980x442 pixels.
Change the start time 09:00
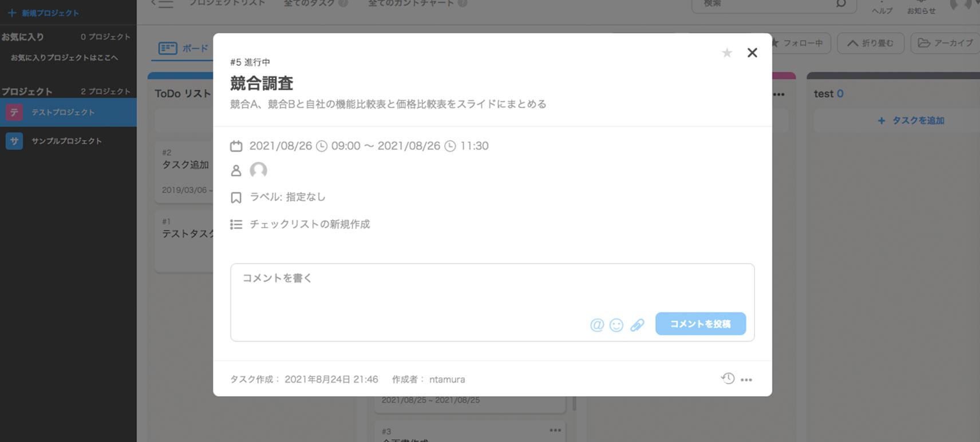(x=346, y=146)
